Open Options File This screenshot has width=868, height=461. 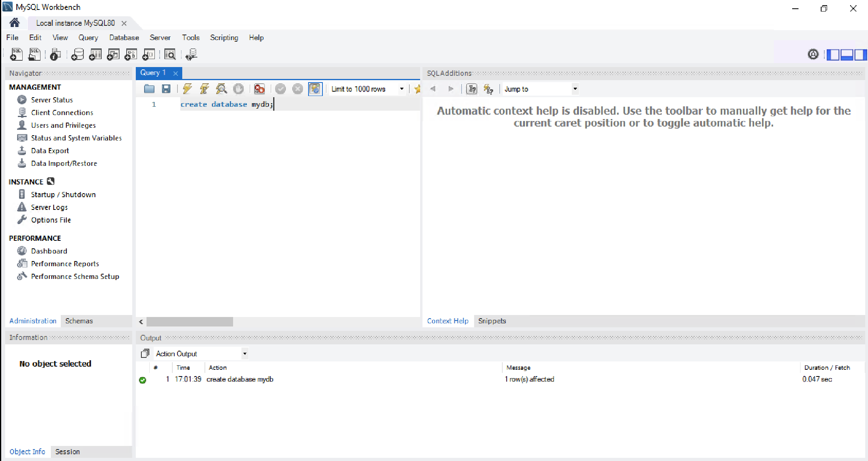point(51,220)
